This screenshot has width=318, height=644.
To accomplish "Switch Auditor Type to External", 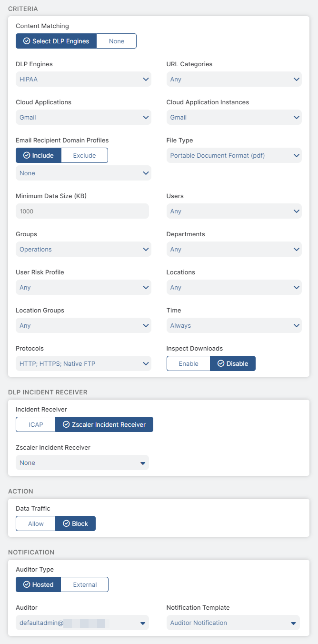I will 84,584.
